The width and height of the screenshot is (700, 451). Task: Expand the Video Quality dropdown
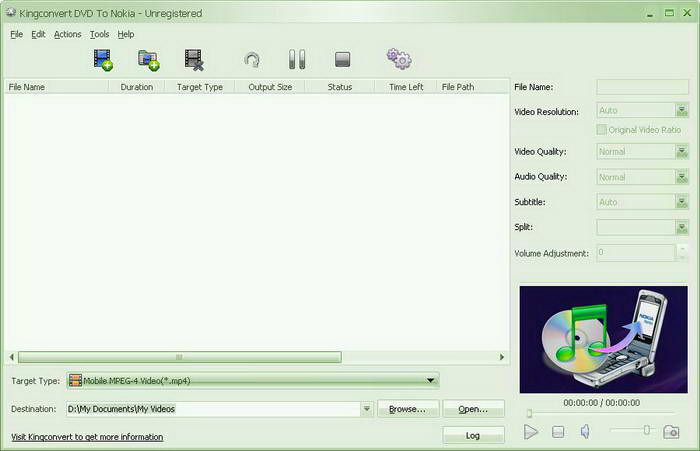682,152
